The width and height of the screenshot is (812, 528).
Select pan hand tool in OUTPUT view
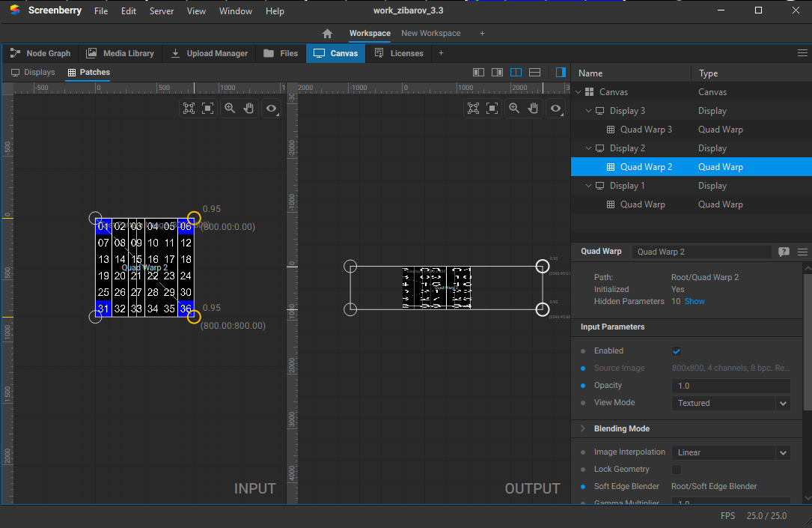533,108
